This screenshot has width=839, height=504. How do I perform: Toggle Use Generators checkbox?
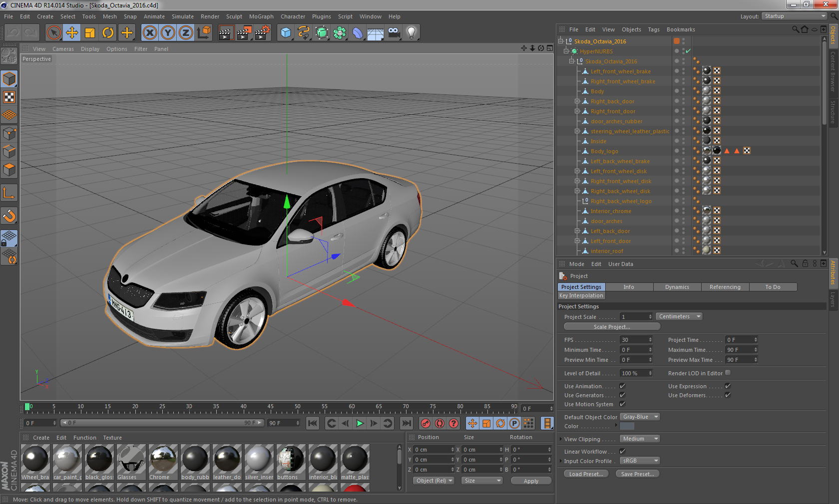pos(622,395)
